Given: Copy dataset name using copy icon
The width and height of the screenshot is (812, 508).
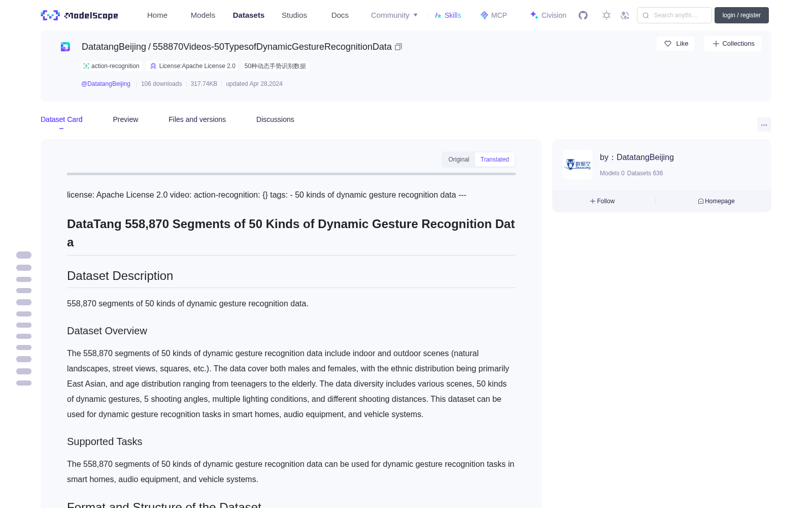Looking at the screenshot, I should tap(398, 47).
